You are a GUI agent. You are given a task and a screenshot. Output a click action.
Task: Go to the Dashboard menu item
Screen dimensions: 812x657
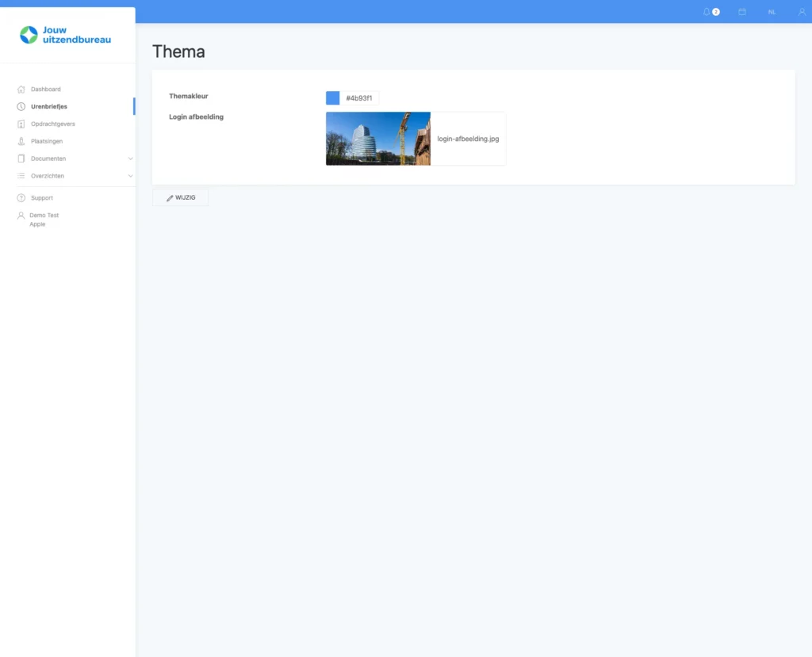point(46,90)
